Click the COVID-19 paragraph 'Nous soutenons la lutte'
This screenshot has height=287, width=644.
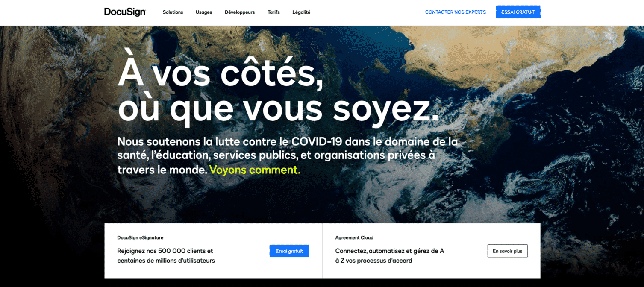click(x=288, y=155)
